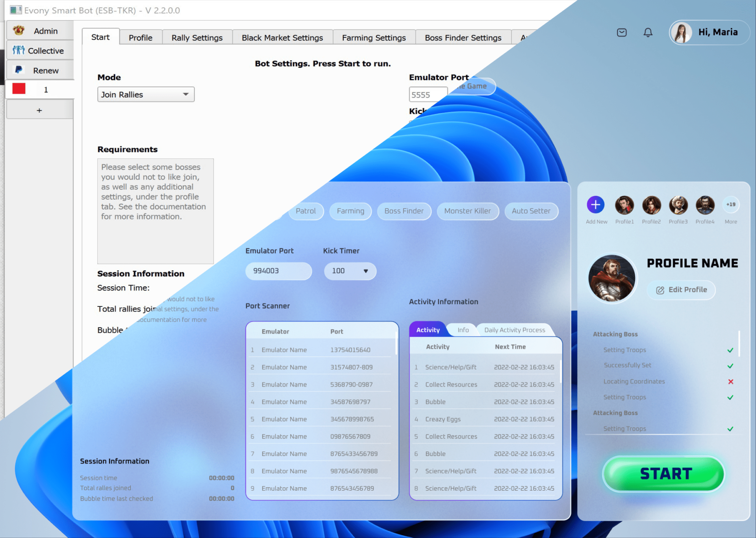This screenshot has width=756, height=538.
Task: Click the Collective sidebar button
Action: click(40, 50)
